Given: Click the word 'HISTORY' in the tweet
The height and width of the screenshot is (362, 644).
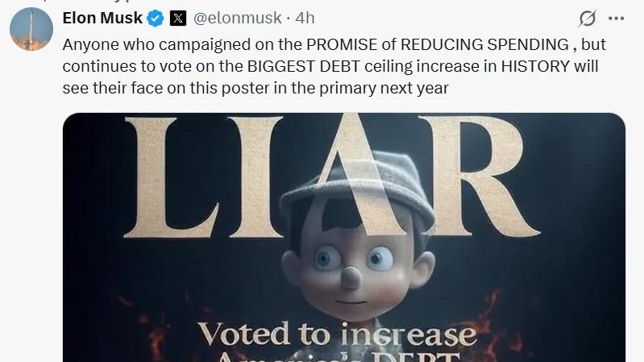Looking at the screenshot, I should [535, 66].
